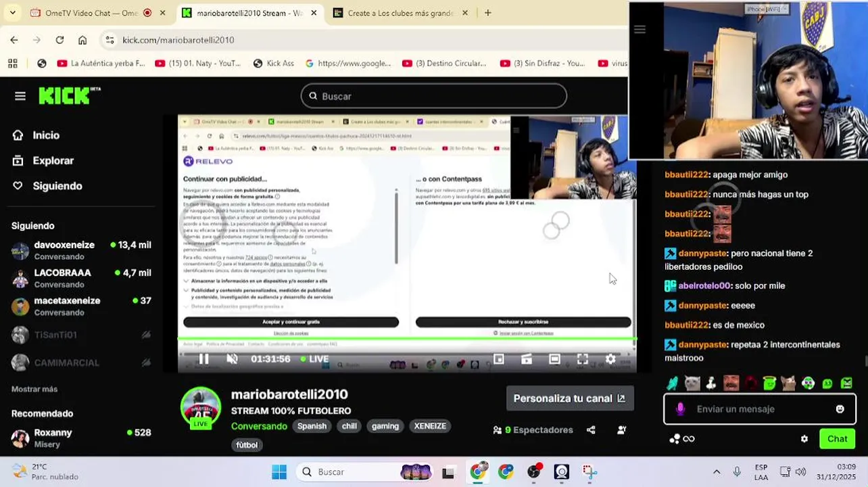Image resolution: width=868 pixels, height=487 pixels.
Task: Toggle mini player mode icon
Action: pyautogui.click(x=499, y=359)
